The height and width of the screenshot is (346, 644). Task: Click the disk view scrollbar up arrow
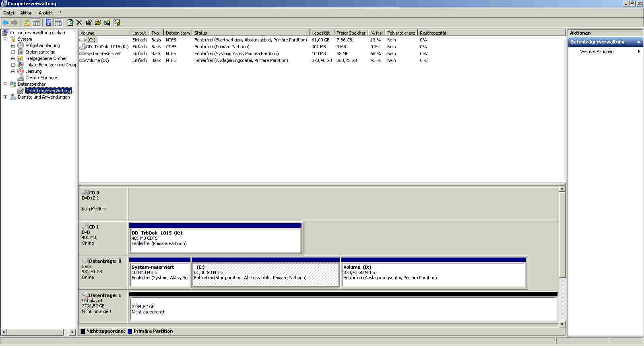pyautogui.click(x=562, y=189)
